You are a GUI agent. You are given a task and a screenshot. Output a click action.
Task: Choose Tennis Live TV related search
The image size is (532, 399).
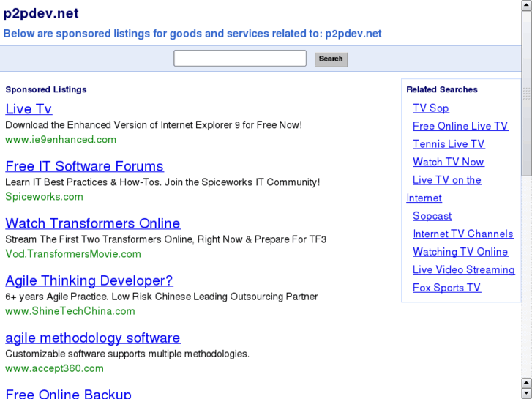click(449, 144)
